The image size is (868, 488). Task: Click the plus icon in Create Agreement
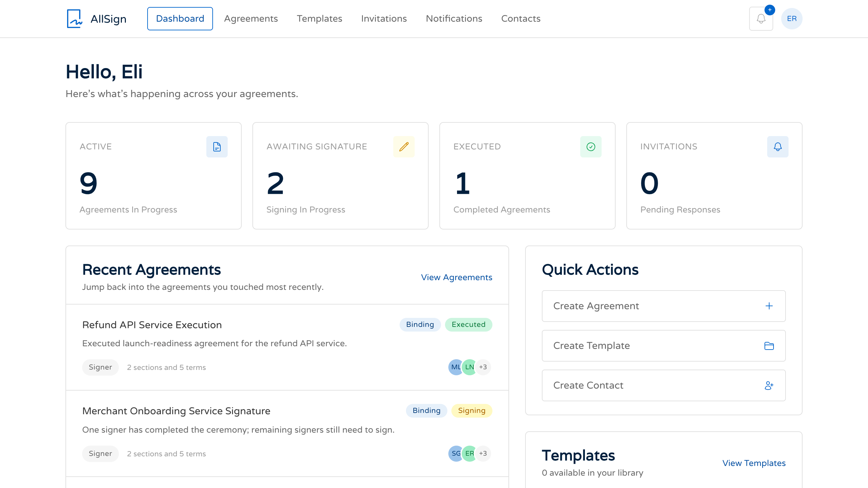tap(769, 306)
